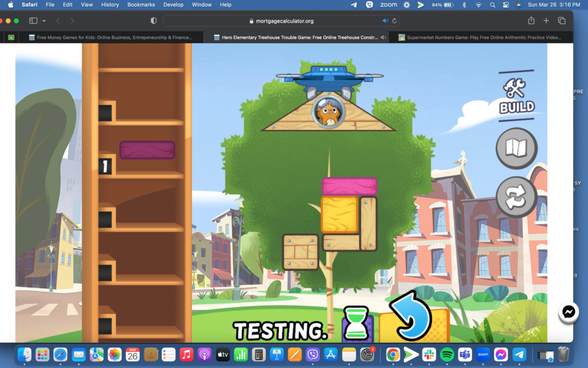Open the pinned green tab
This screenshot has height=368, width=588.
[11, 37]
